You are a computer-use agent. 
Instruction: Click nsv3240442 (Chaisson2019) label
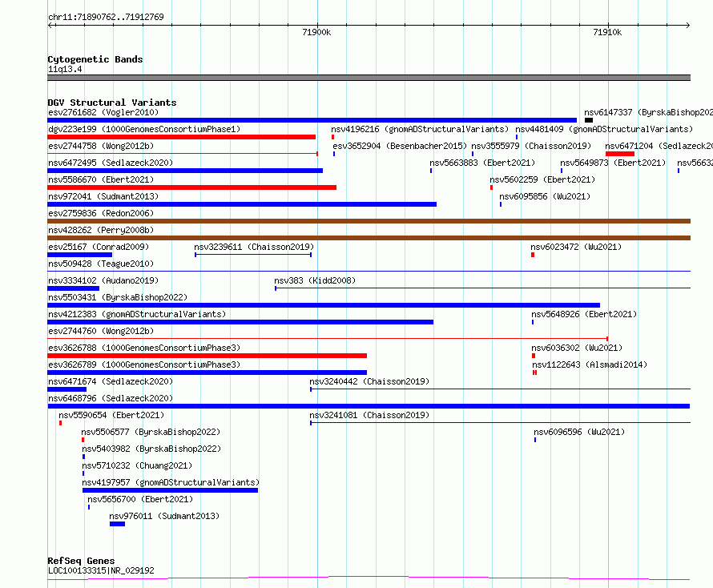[369, 381]
